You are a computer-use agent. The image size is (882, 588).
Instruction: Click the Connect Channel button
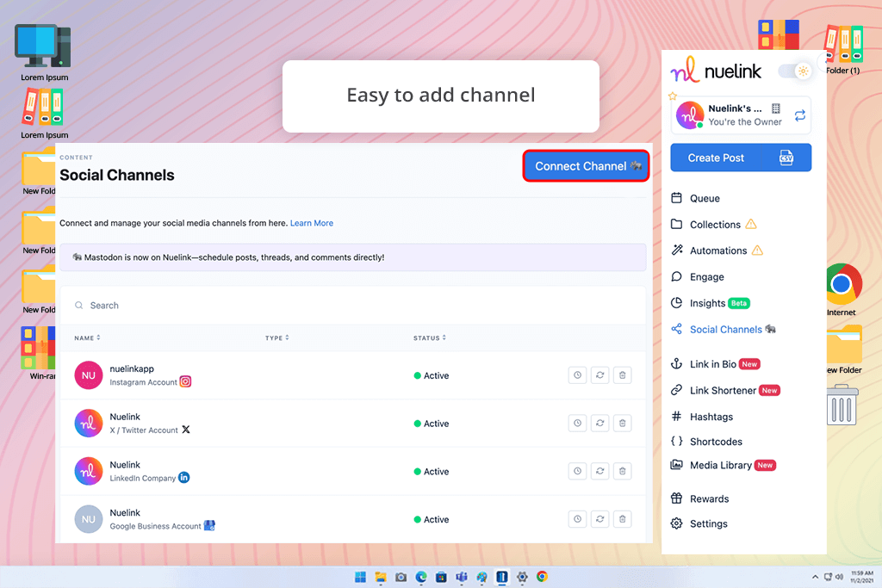click(586, 166)
